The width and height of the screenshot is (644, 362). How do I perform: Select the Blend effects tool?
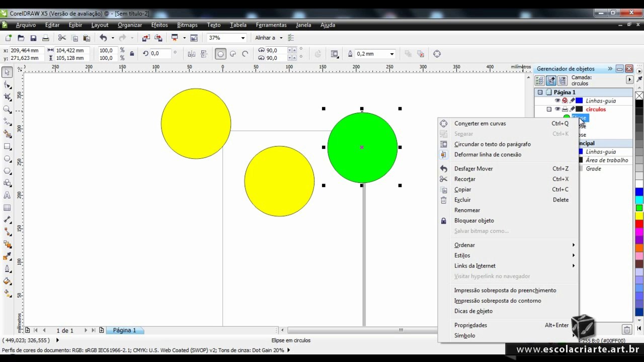7,244
